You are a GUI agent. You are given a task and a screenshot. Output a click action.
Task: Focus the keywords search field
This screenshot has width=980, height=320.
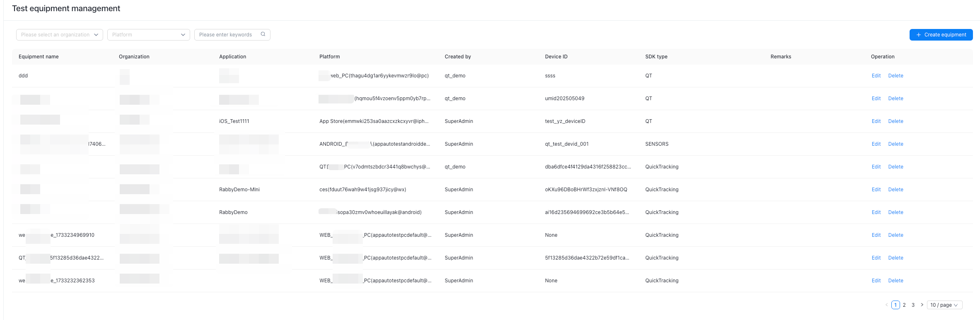tap(232, 35)
